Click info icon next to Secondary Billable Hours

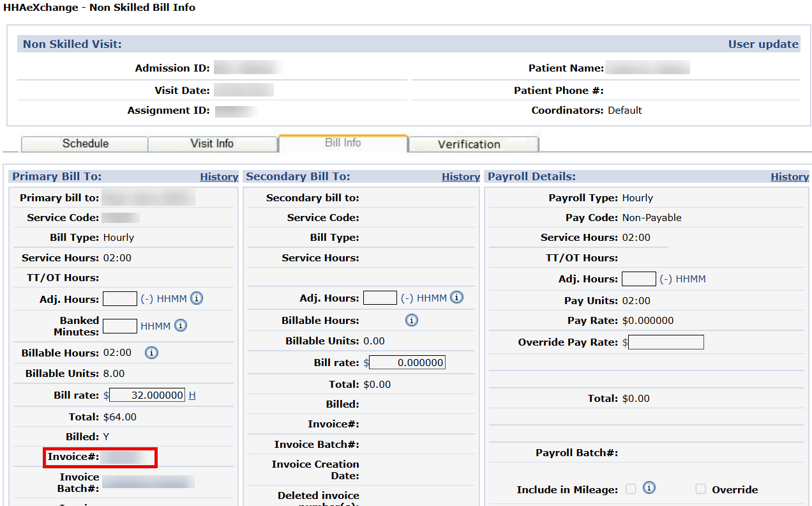(412, 320)
